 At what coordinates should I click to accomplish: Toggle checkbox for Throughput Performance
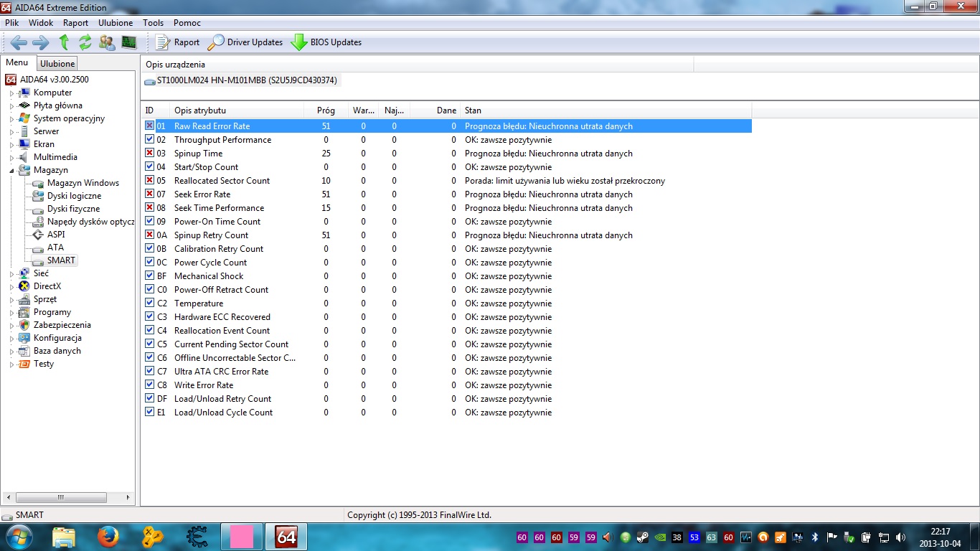(x=149, y=139)
